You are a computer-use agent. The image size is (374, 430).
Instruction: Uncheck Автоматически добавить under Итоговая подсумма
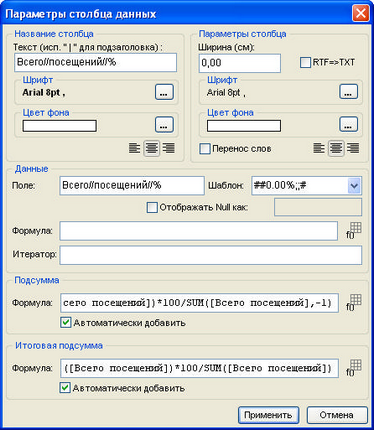tap(65, 388)
